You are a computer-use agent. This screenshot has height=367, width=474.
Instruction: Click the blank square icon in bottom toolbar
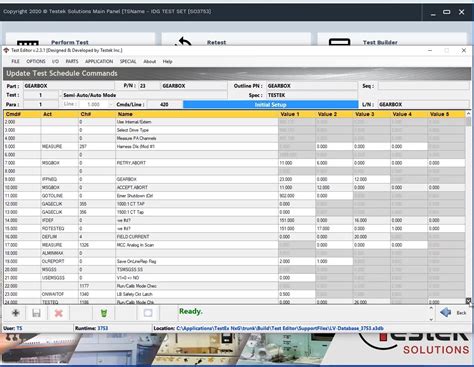click(148, 313)
